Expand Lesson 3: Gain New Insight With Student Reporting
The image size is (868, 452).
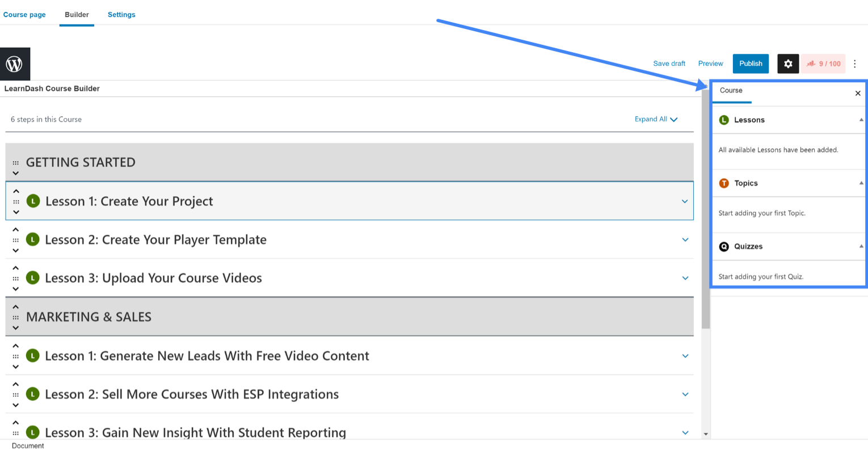pyautogui.click(x=685, y=433)
